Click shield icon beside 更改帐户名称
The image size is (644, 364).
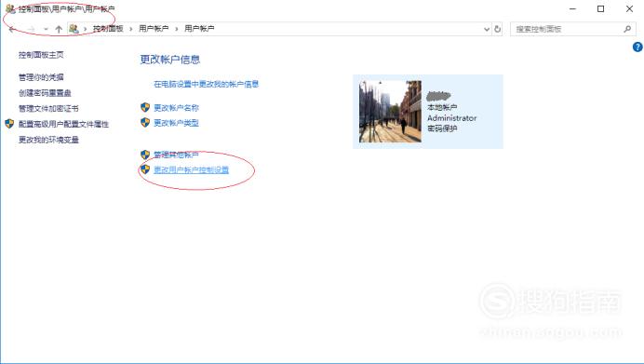145,107
